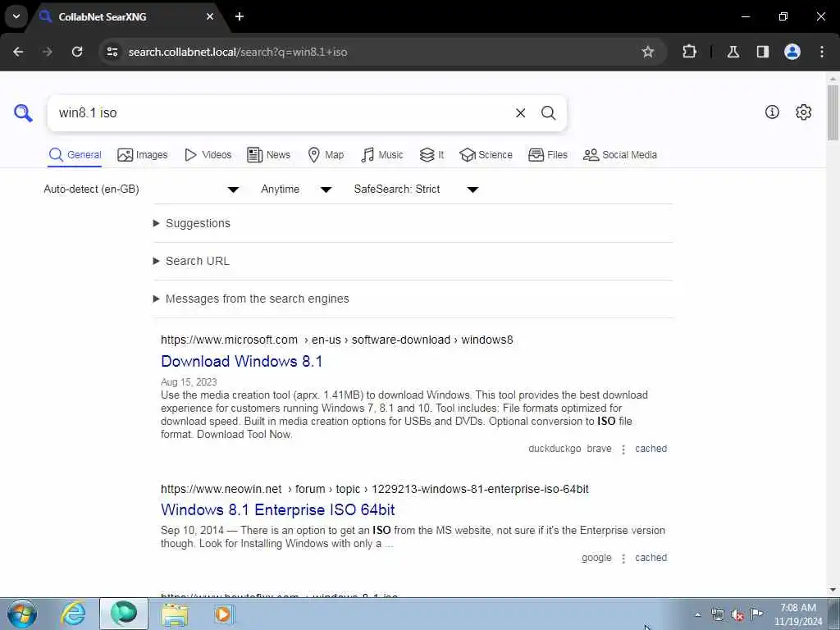Open cached link for Neowin result
Image resolution: width=840 pixels, height=630 pixels.
pos(651,558)
